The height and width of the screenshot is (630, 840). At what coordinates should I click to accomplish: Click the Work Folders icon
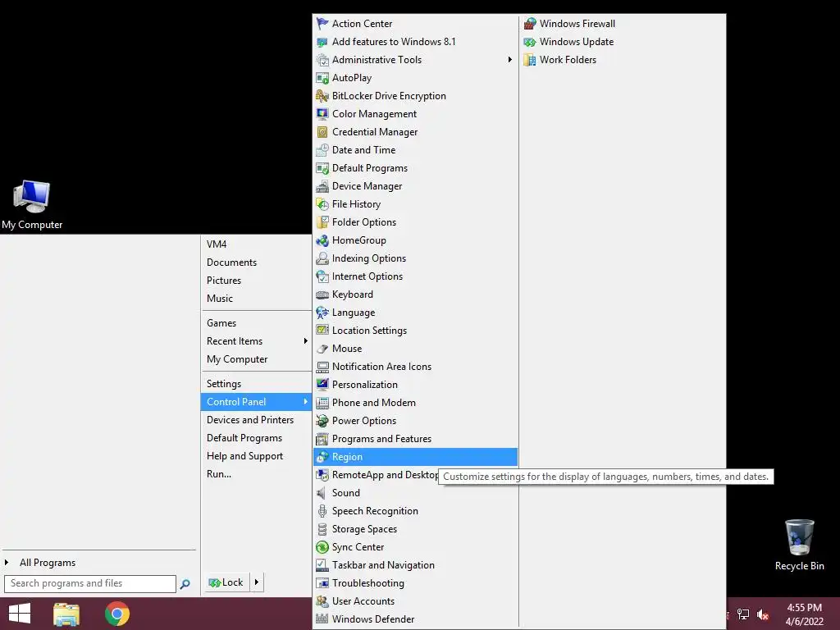[530, 60]
